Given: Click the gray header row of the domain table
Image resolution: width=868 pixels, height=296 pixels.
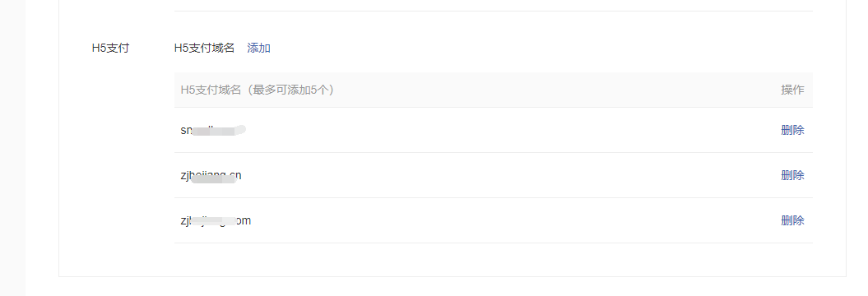Looking at the screenshot, I should click(x=493, y=90).
